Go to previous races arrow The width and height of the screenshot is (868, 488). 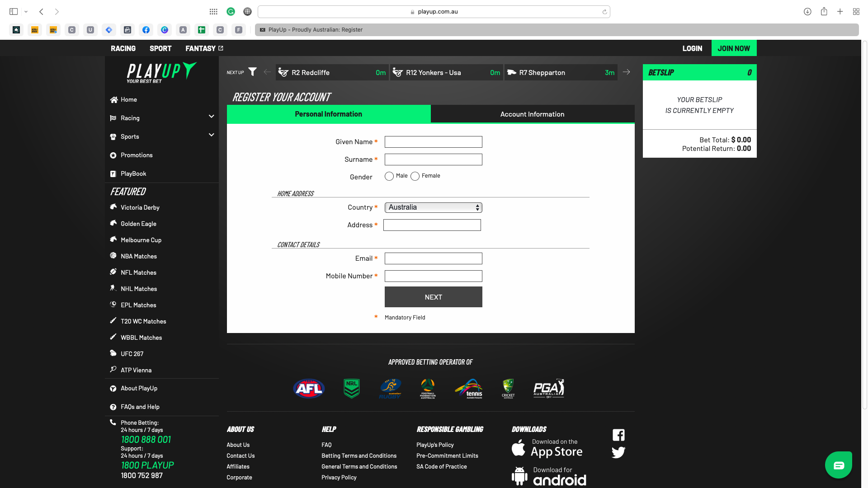point(267,72)
